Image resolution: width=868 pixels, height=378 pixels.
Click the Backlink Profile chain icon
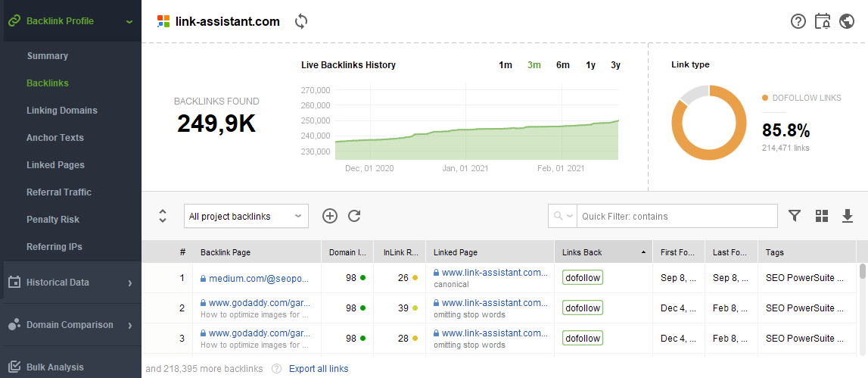14,22
